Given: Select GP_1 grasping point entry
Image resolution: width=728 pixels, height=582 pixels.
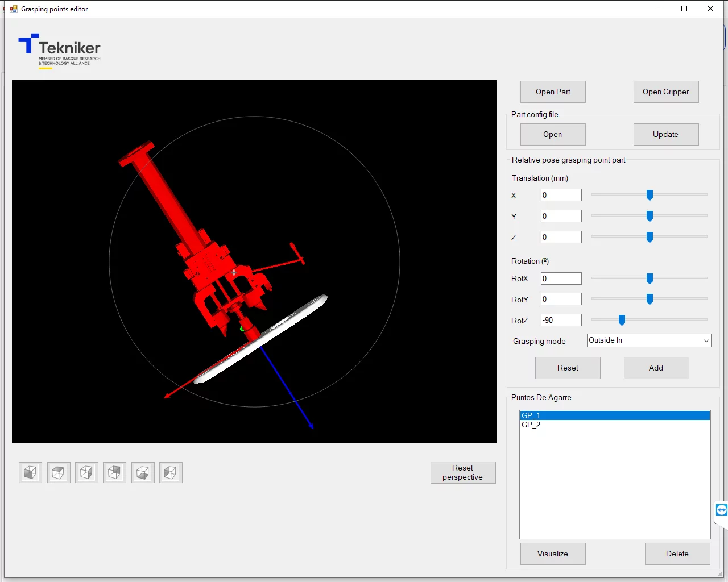Looking at the screenshot, I should click(x=531, y=415).
